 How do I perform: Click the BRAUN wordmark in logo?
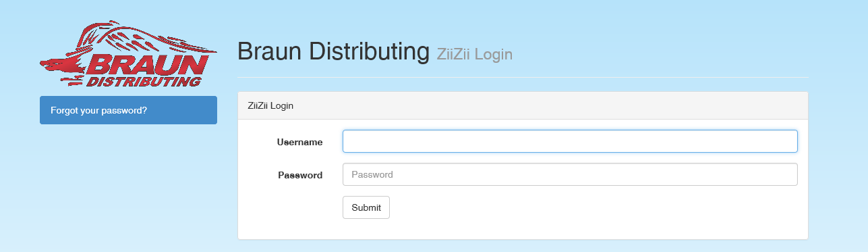tap(145, 65)
